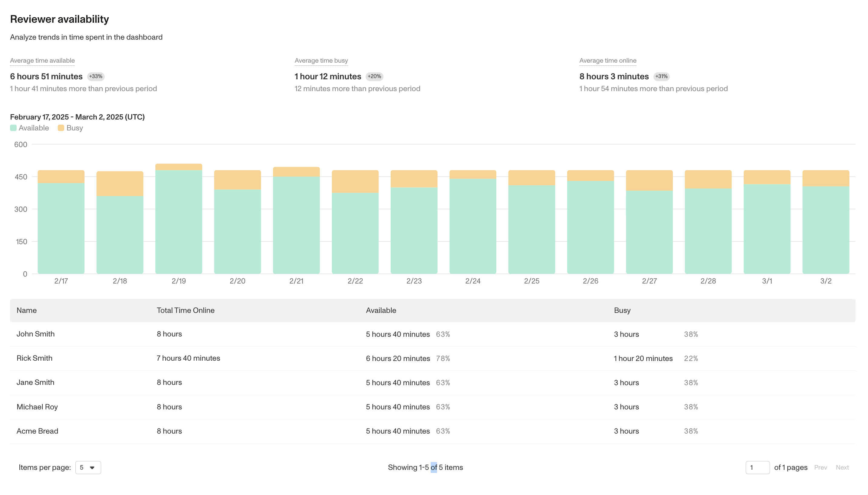Select the Acme Bread row
Image resolution: width=868 pixels, height=495 pixels.
pyautogui.click(x=38, y=431)
